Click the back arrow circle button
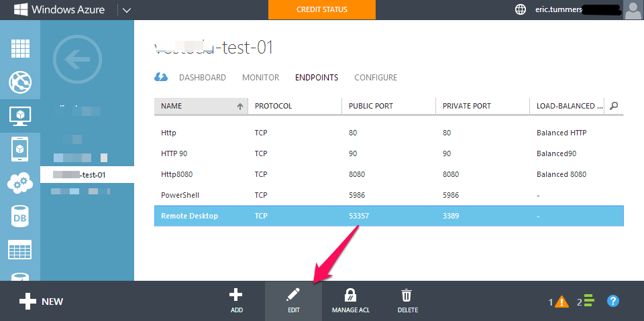 (x=76, y=62)
